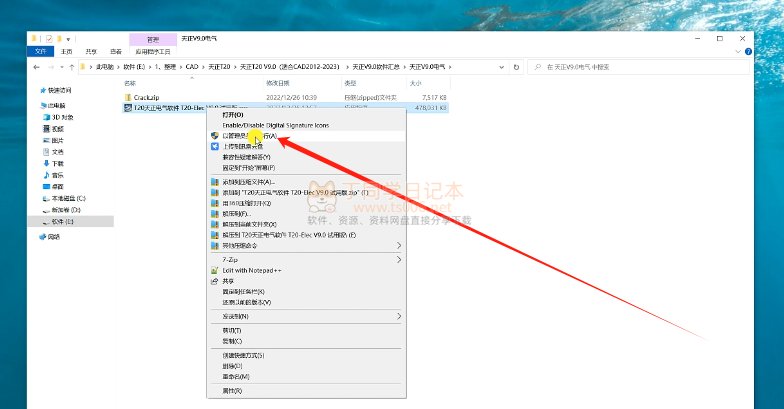Viewport: 784px width, 409px height.
Task: Choose Edit with Notepad++
Action: (x=252, y=270)
